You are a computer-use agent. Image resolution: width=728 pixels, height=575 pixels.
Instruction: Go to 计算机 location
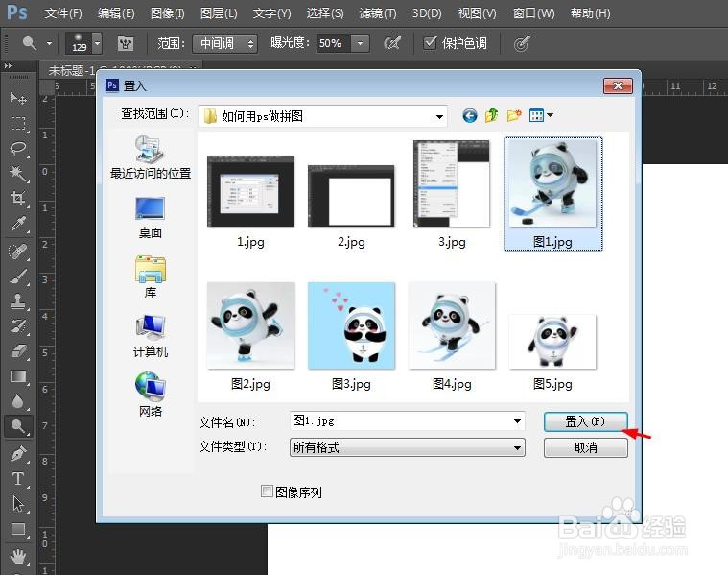click(x=151, y=337)
